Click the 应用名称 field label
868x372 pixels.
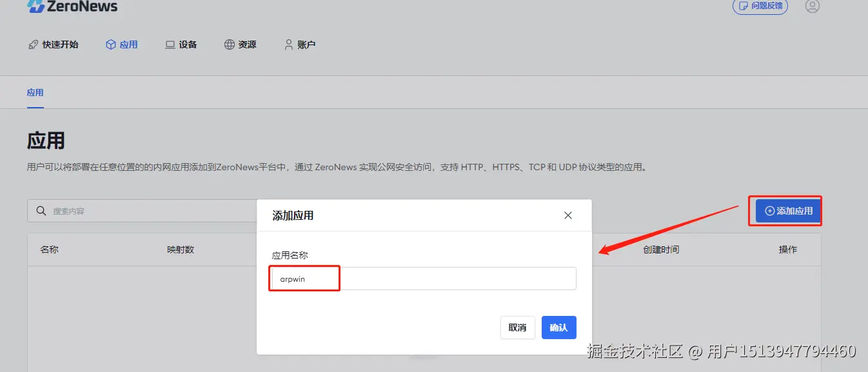(x=290, y=255)
